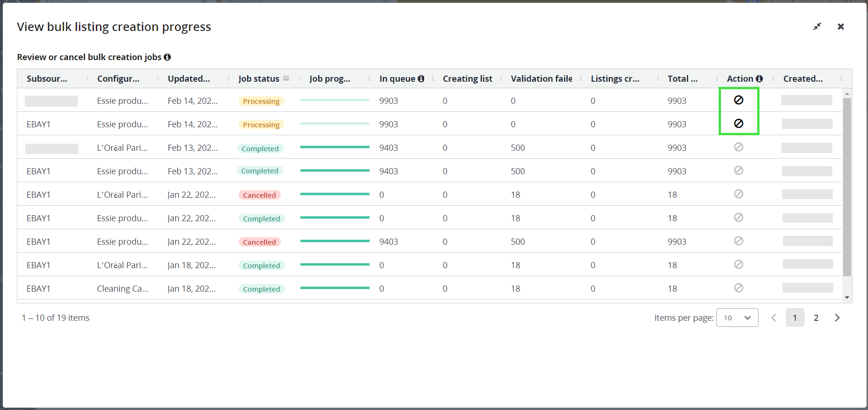The width and height of the screenshot is (868, 410).
Task: Click the 1 – 10 of 19 items text
Action: point(55,317)
